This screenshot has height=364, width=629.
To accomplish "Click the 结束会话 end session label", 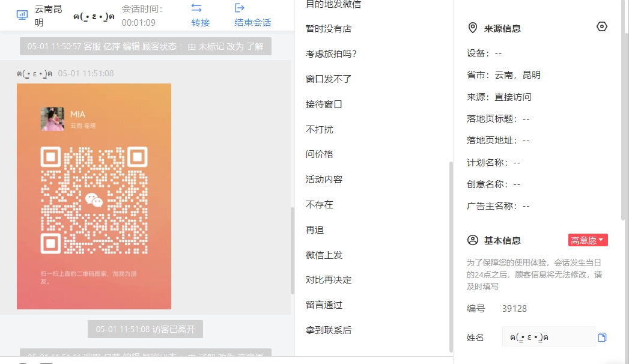I will 253,22.
